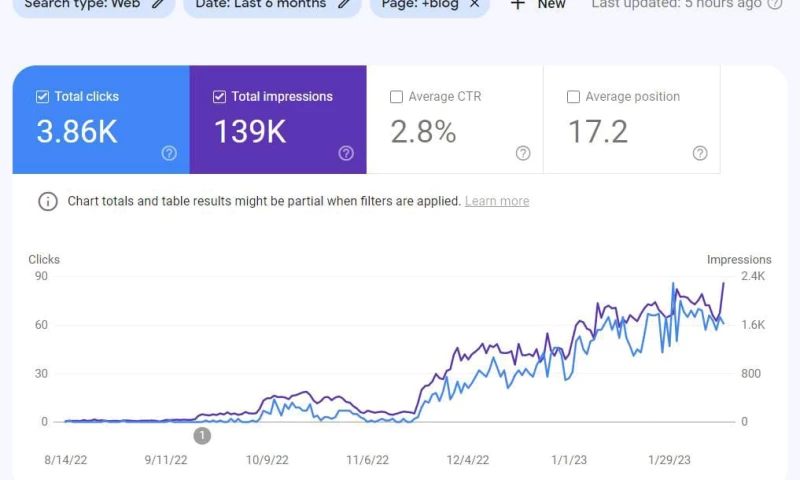Click the 1/1/23 date axis label
Image resolution: width=800 pixels, height=480 pixels.
pos(569,460)
